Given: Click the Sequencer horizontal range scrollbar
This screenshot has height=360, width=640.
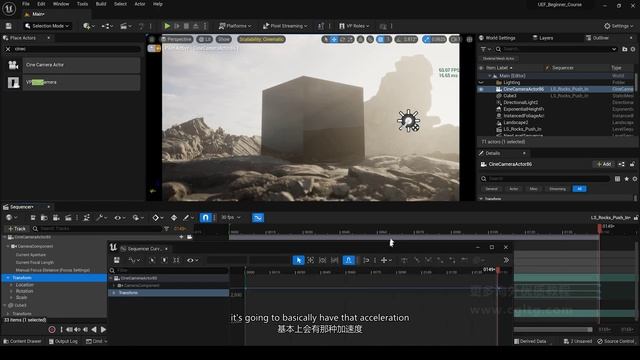Looking at the screenshot, I should point(553,329).
